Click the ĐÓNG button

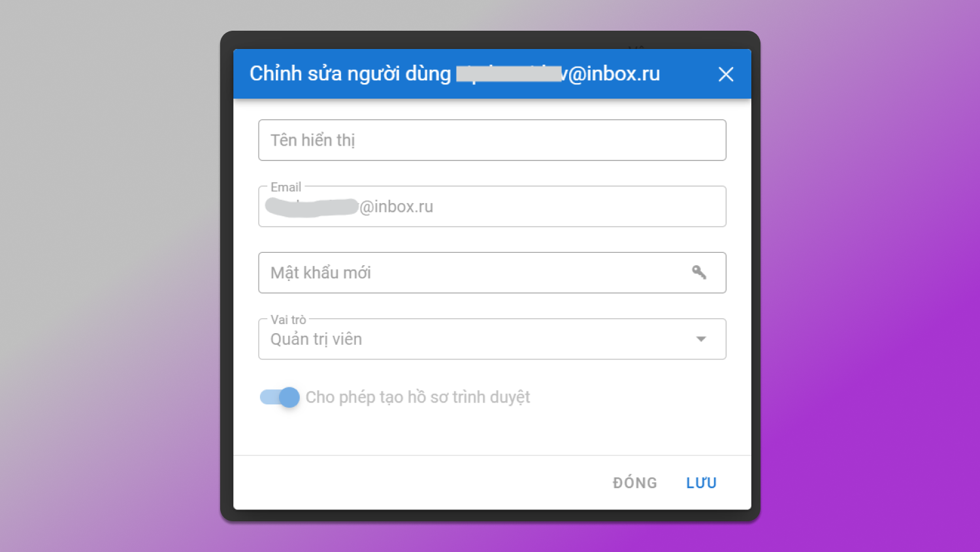pyautogui.click(x=635, y=483)
